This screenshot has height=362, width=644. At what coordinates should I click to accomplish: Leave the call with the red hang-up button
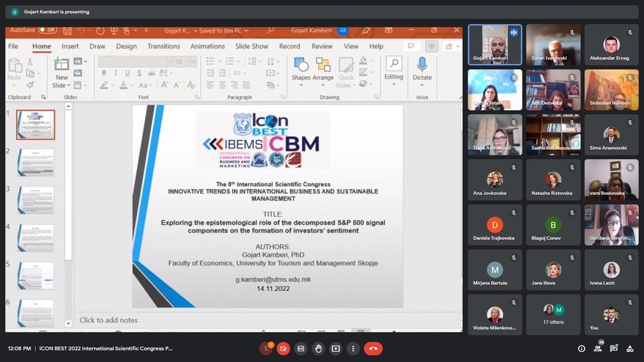(x=373, y=349)
